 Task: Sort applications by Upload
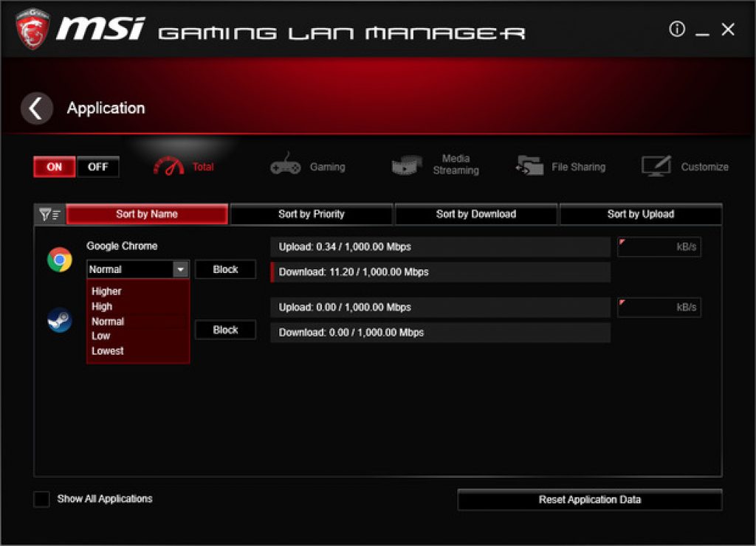click(x=641, y=215)
